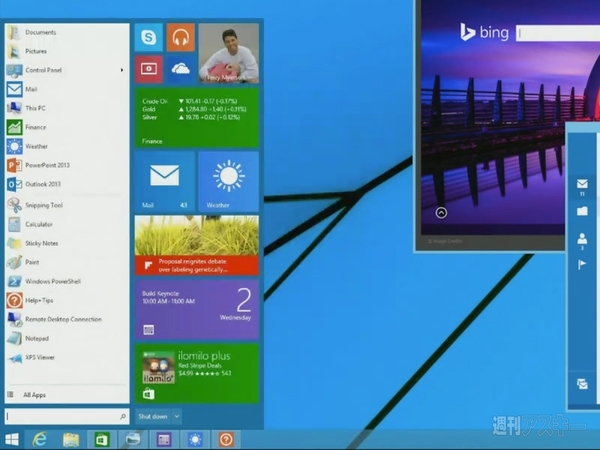
Task: Open Notepad
Action: point(67,338)
